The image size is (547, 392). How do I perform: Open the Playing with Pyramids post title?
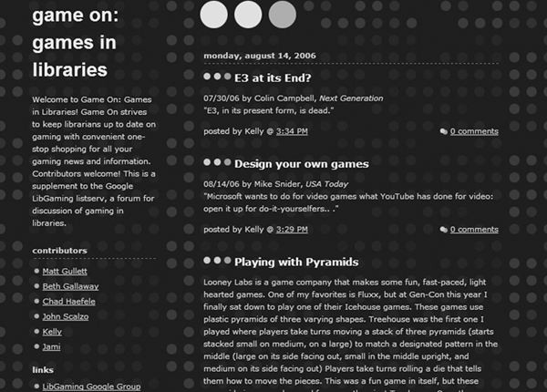click(x=290, y=262)
